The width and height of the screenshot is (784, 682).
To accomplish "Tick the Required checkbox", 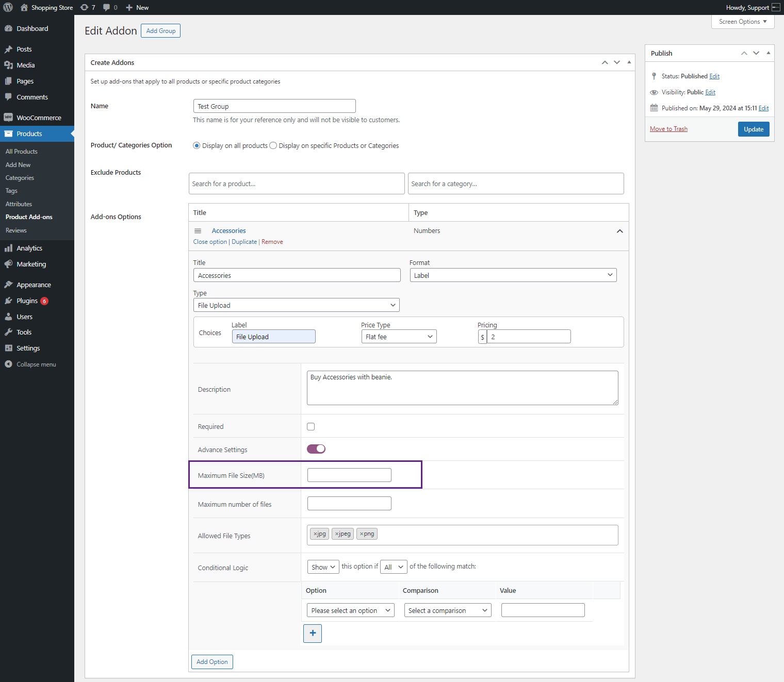I will pyautogui.click(x=311, y=426).
